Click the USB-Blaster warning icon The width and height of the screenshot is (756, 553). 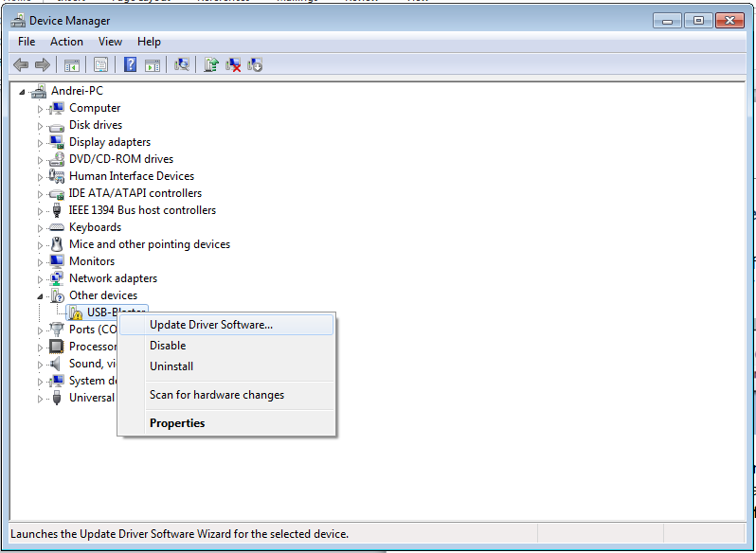tap(75, 312)
